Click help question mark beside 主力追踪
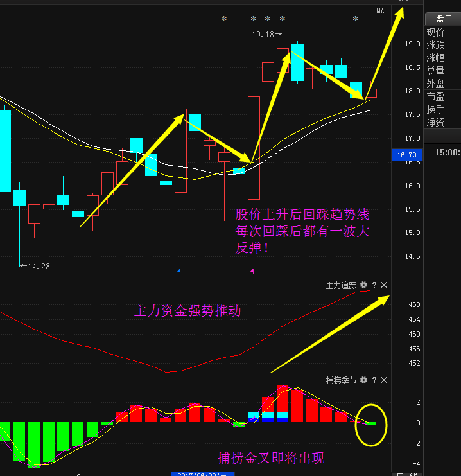 tap(374, 285)
